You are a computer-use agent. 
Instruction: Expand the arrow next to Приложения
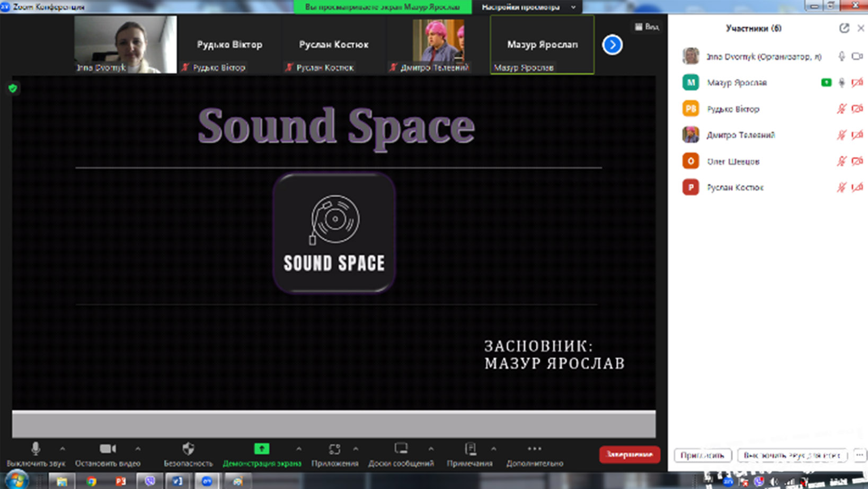(x=356, y=449)
